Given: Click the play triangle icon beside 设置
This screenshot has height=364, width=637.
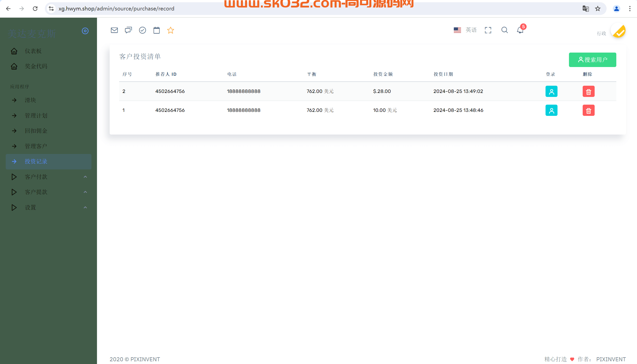Looking at the screenshot, I should pos(14,208).
